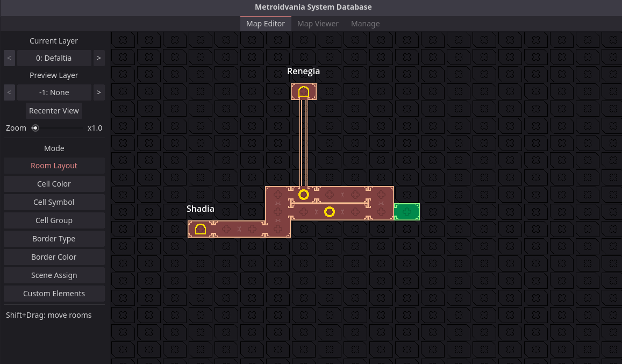
Task: Select the yellow ring below the vertical corridor
Action: [304, 195]
